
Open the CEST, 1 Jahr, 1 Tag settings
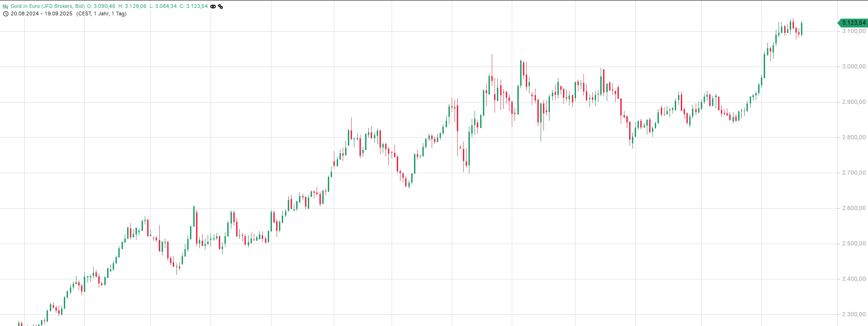pyautogui.click(x=102, y=14)
